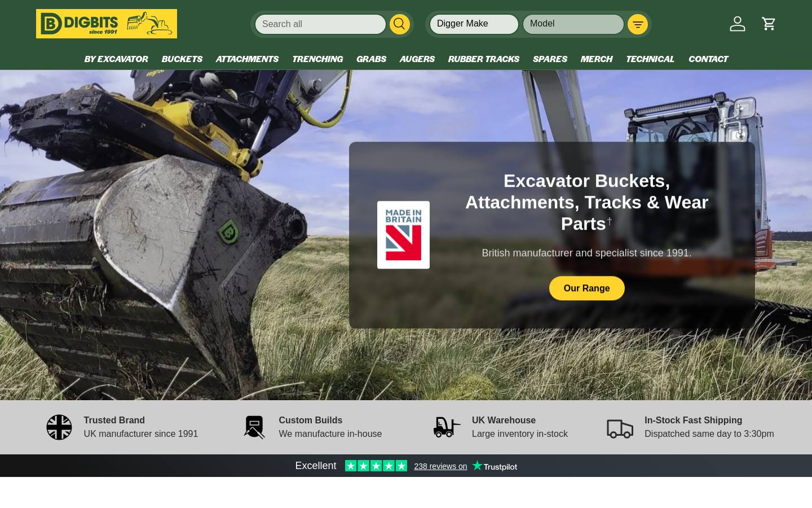This screenshot has width=812, height=508.
Task: Click the Our Range button
Action: click(x=586, y=288)
